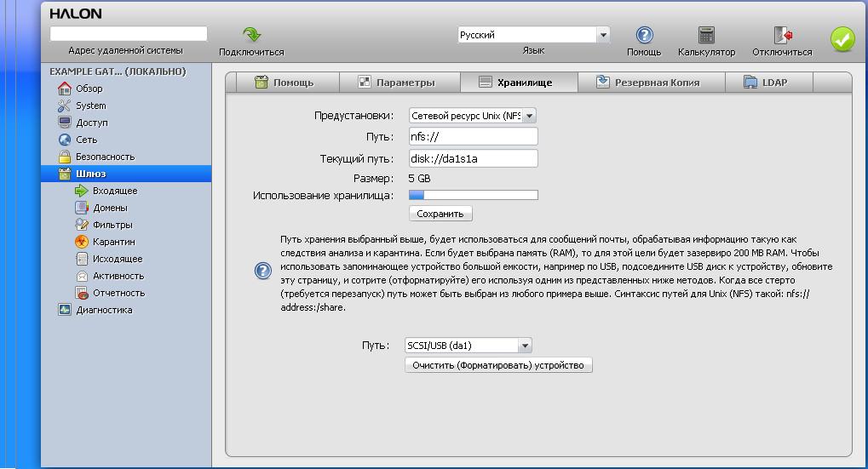Select System in the sidebar
This screenshot has height=469, width=868.
point(91,106)
